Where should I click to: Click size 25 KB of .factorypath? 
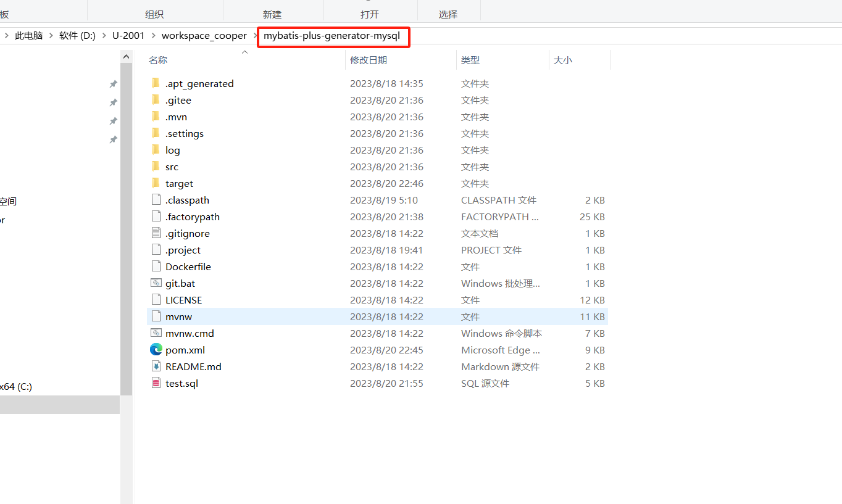pyautogui.click(x=592, y=217)
